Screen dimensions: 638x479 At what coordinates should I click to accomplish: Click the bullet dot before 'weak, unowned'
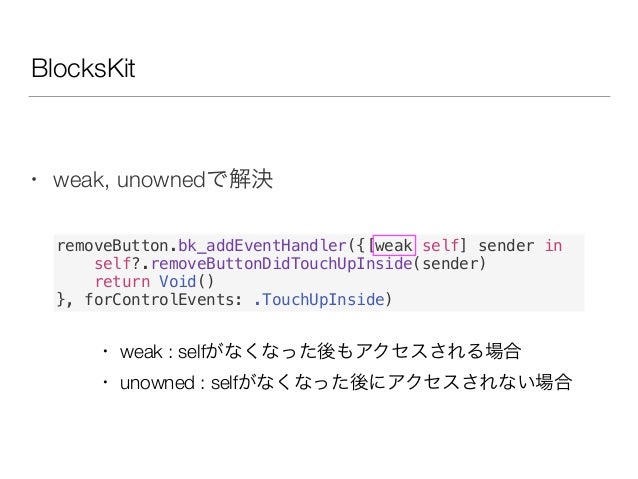click(35, 179)
